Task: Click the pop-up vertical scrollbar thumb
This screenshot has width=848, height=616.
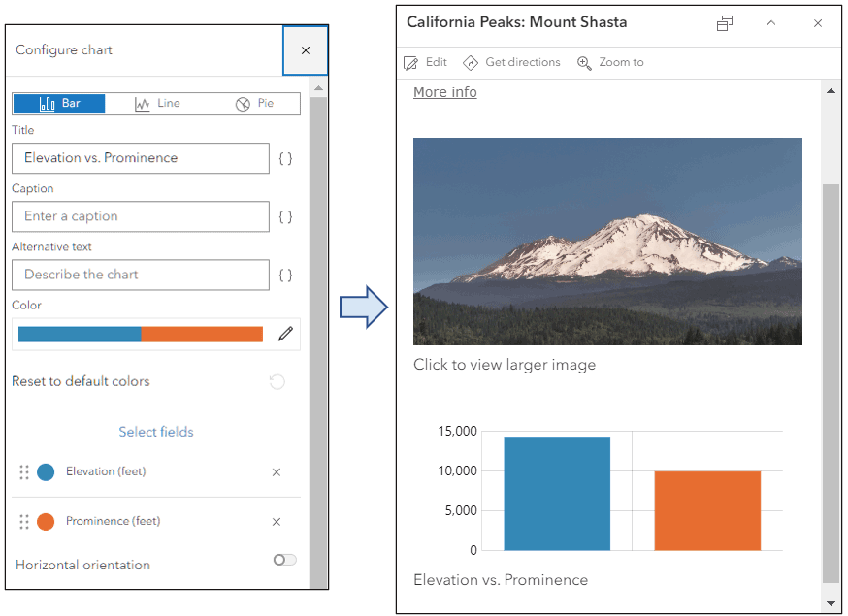Action: pos(831,383)
